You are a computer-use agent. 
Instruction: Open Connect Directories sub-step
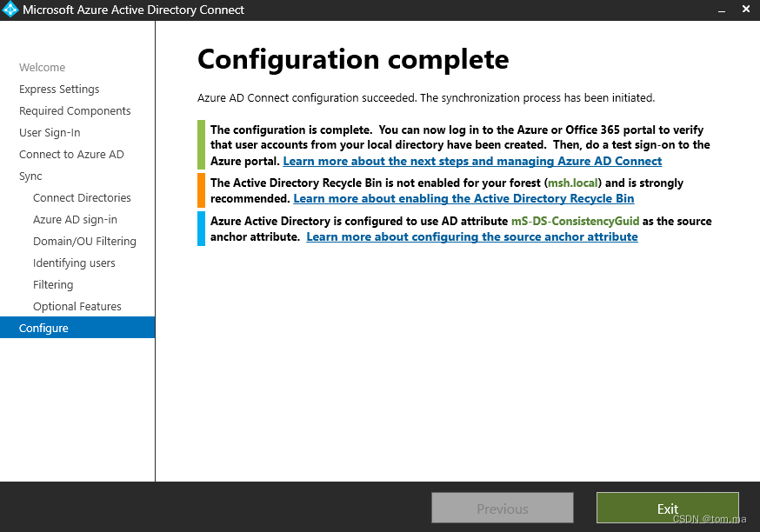click(x=82, y=197)
